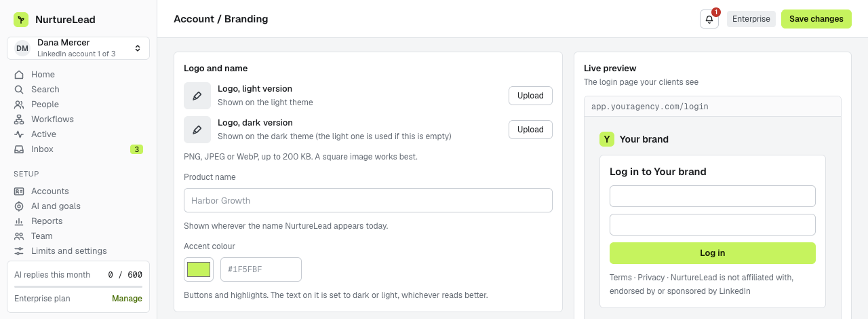Screen dimensions: 868x319
Task: Click the People icon in sidebar
Action: point(19,105)
